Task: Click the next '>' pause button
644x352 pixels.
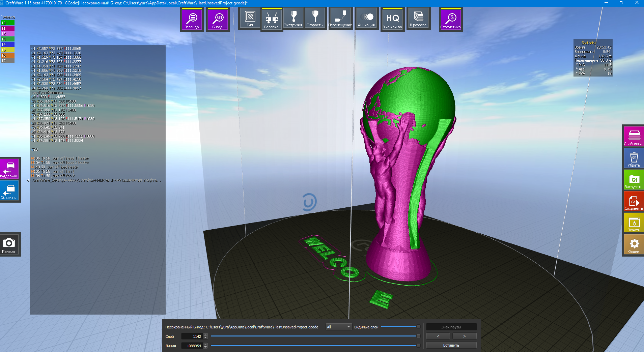Action: pos(464,336)
